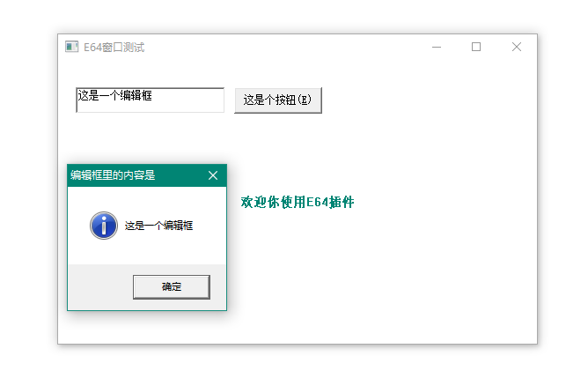Viewport: 588px width, 371px height.
Task: Close the 编辑框里的内容是 message dialog
Action: click(212, 175)
